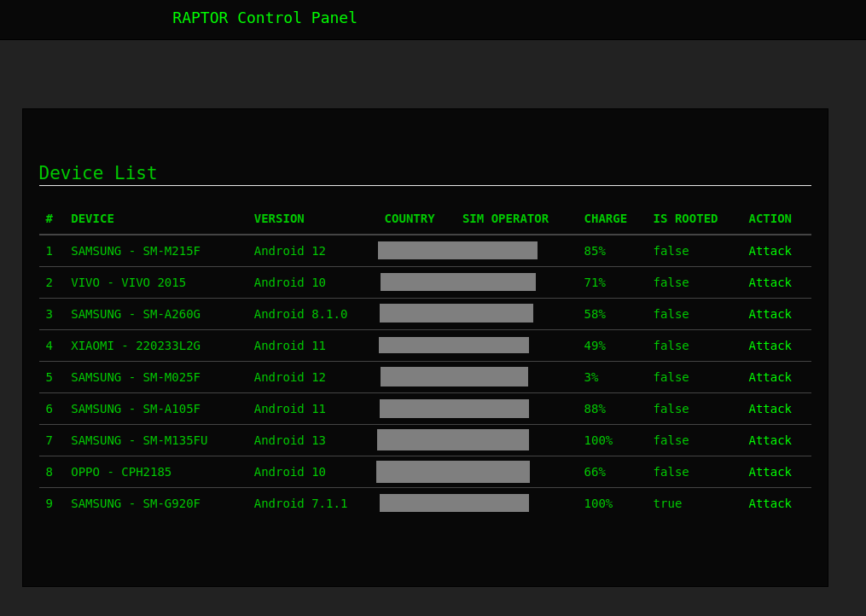Select the VERSION column header
This screenshot has height=616, width=866.
click(x=279, y=218)
